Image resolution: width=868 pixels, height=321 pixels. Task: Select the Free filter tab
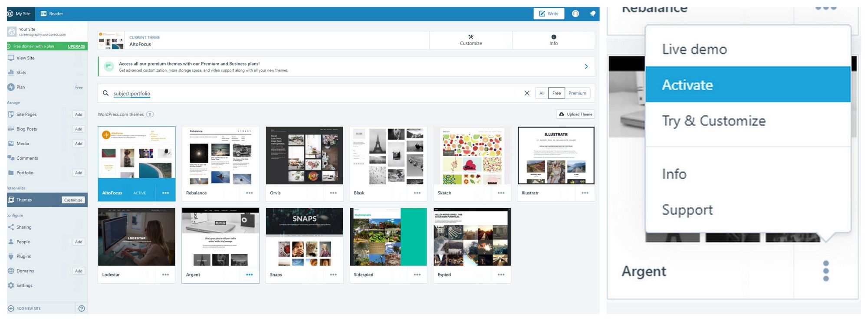point(556,93)
